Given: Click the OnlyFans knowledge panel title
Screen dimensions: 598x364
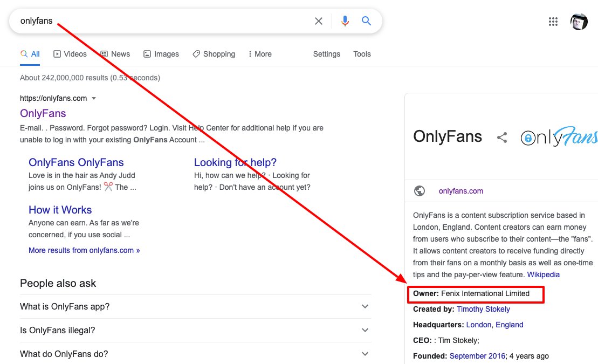Looking at the screenshot, I should click(x=448, y=136).
